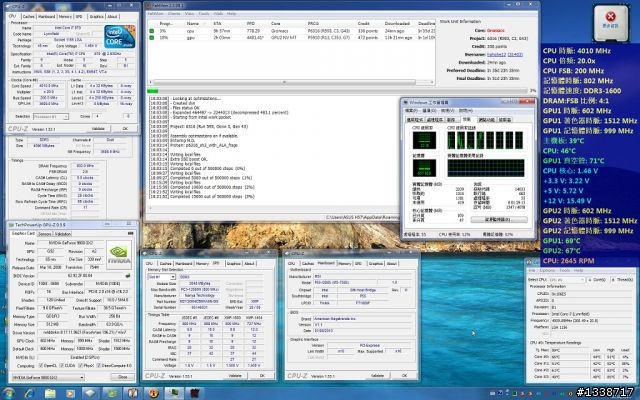This screenshot has height=400, width=640.
Task: Open the Clients menu in FahMon
Action: [174, 14]
